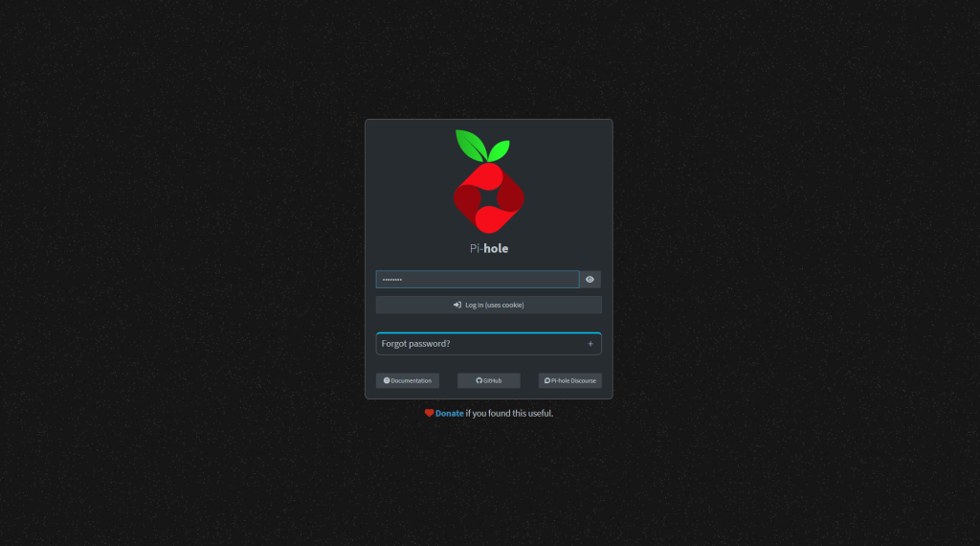Click Log in (uses cookie) button

tap(489, 306)
